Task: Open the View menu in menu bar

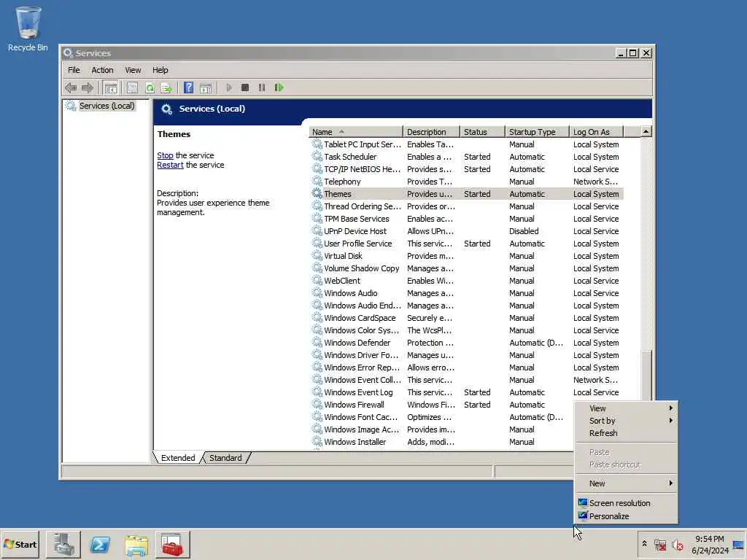Action: (133, 70)
